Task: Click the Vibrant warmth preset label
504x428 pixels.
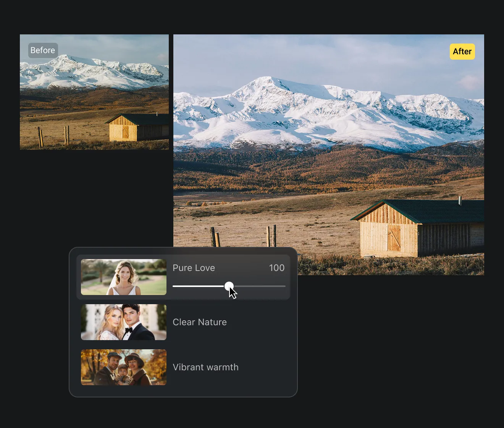Action: (205, 367)
